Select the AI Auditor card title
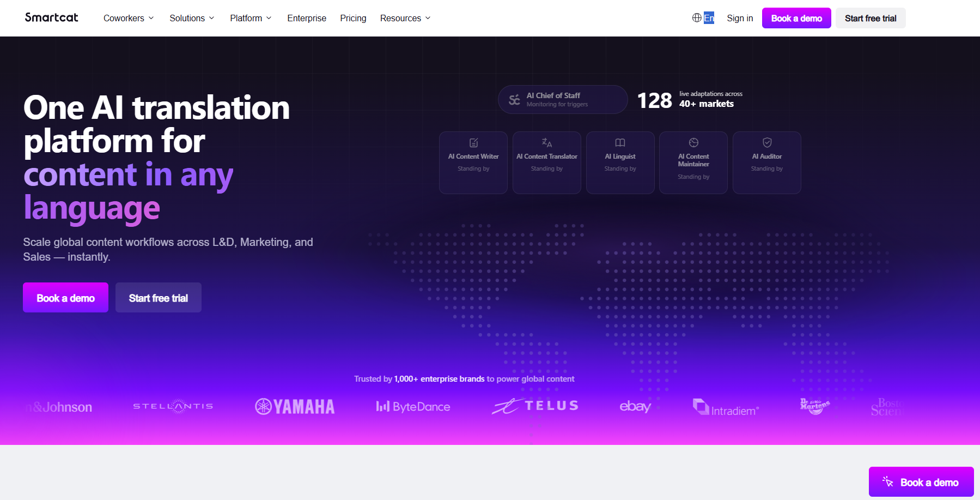 pos(767,156)
